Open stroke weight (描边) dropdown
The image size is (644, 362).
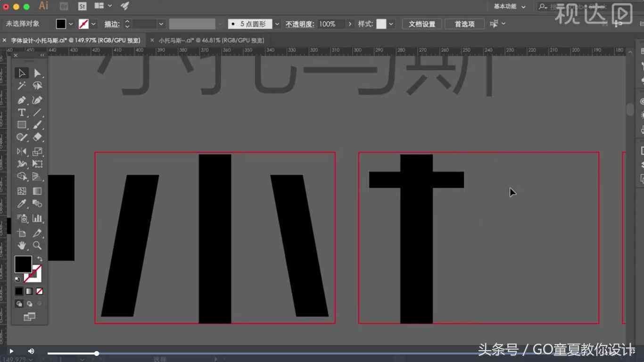[161, 24]
